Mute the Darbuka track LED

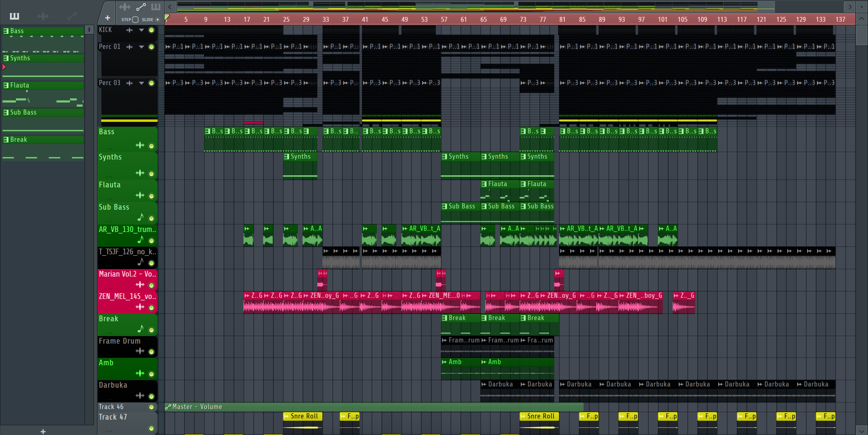point(152,396)
